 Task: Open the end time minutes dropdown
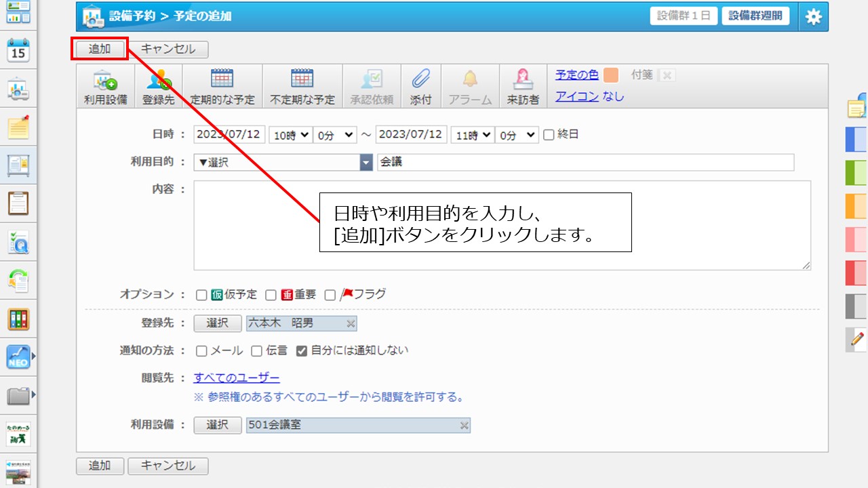[516, 134]
